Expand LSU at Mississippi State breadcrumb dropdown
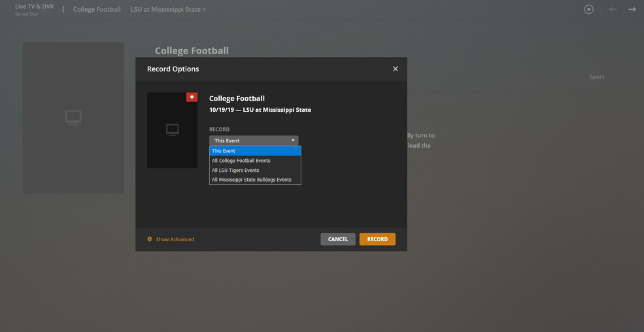 [x=168, y=9]
